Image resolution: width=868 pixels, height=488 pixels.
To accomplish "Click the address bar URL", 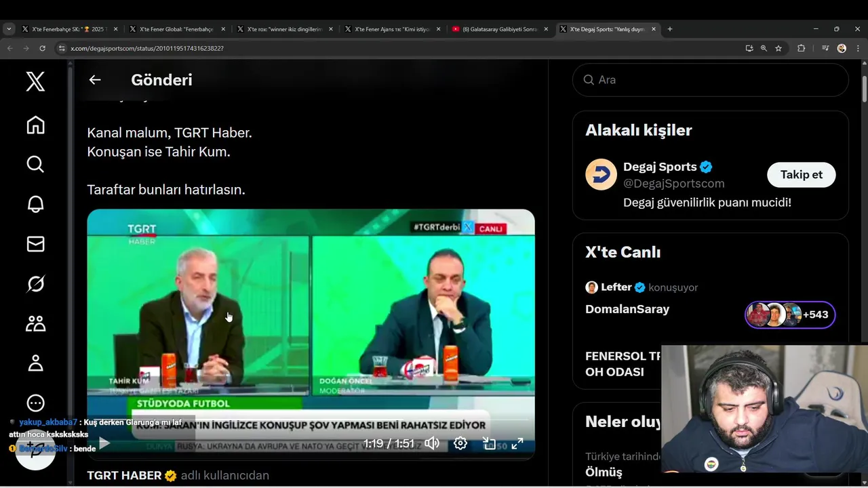I will [x=147, y=48].
